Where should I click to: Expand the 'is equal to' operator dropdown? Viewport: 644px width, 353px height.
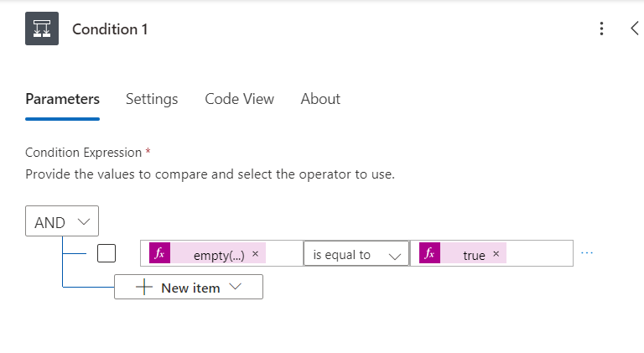click(x=356, y=254)
